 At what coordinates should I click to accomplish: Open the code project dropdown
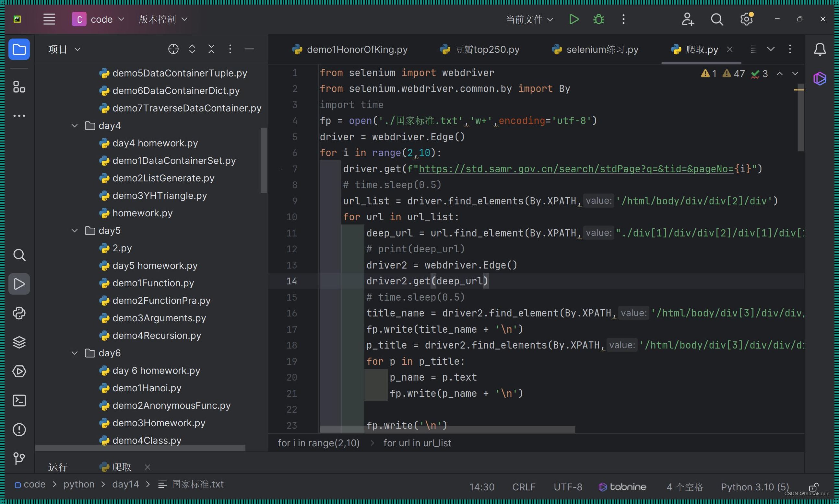[x=98, y=19]
